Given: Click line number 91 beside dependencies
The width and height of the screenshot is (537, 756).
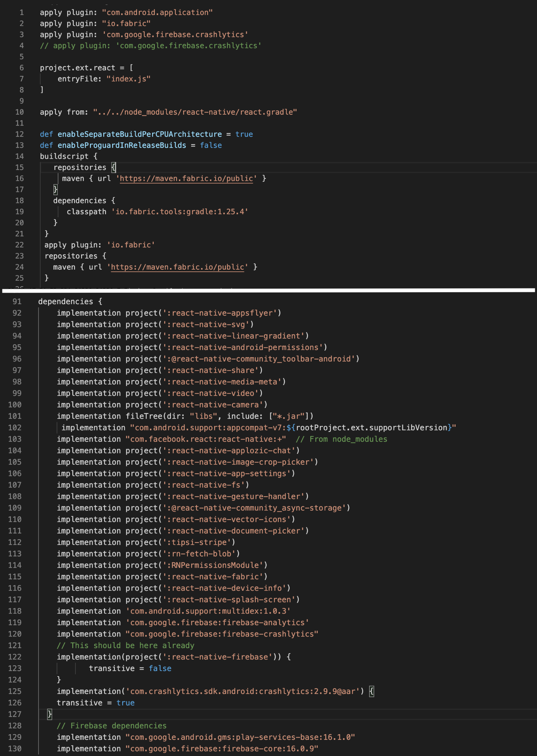Looking at the screenshot, I should pos(17,301).
